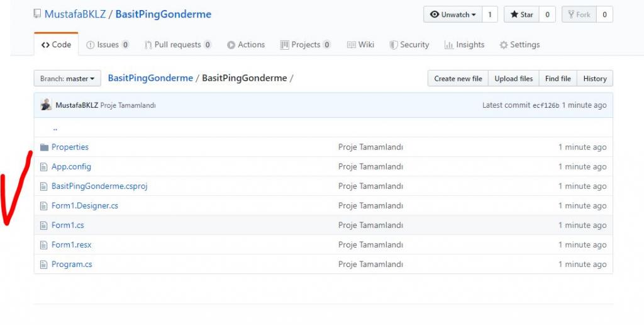The width and height of the screenshot is (644, 325).
Task: Open commit message in the Form1.cs row
Action: 370,225
